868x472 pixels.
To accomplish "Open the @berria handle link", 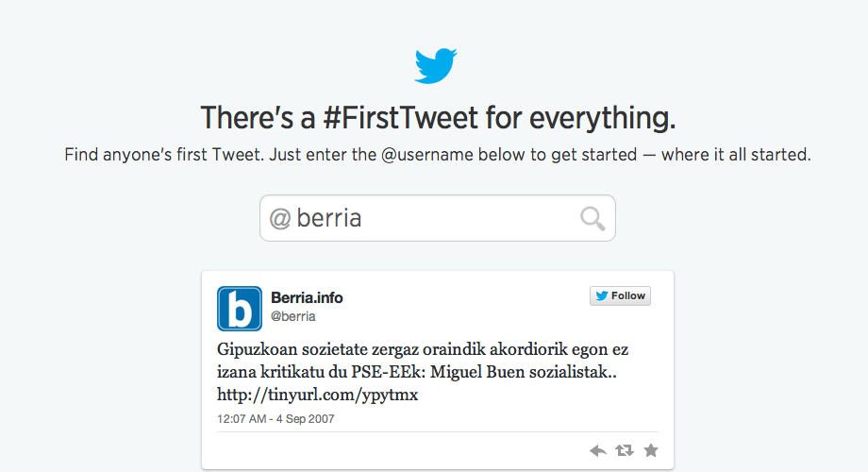I will coord(292,316).
